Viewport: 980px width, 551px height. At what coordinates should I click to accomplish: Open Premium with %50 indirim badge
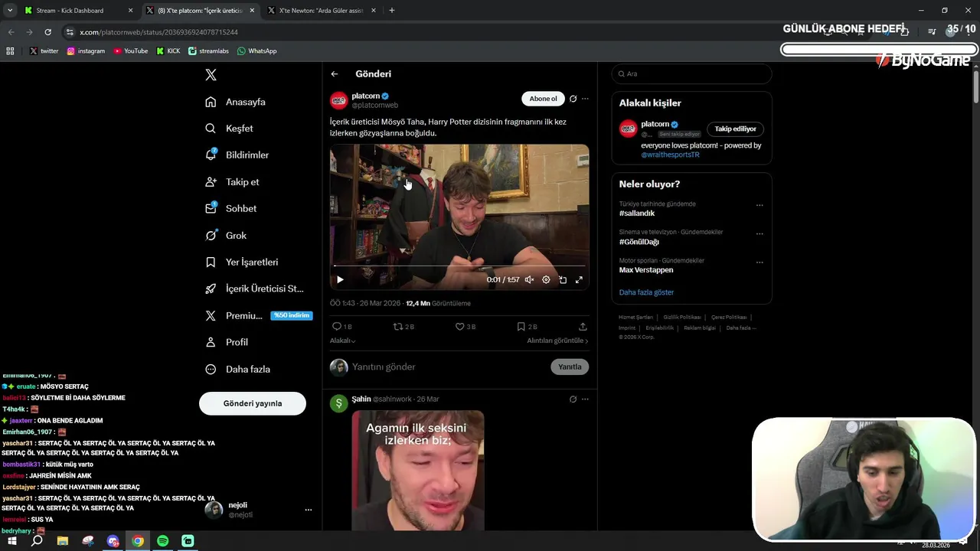pyautogui.click(x=259, y=315)
